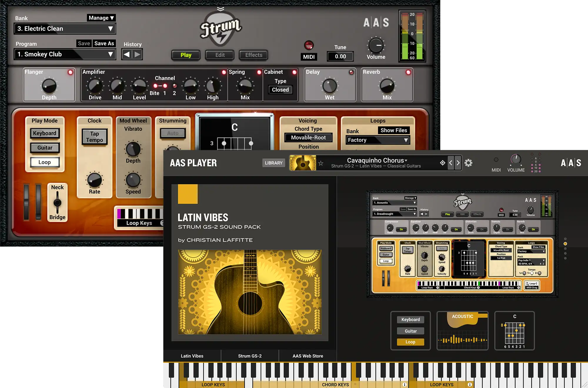This screenshot has height=388, width=588.
Task: Click Chord Keys info icon on keyboard
Action: (405, 384)
